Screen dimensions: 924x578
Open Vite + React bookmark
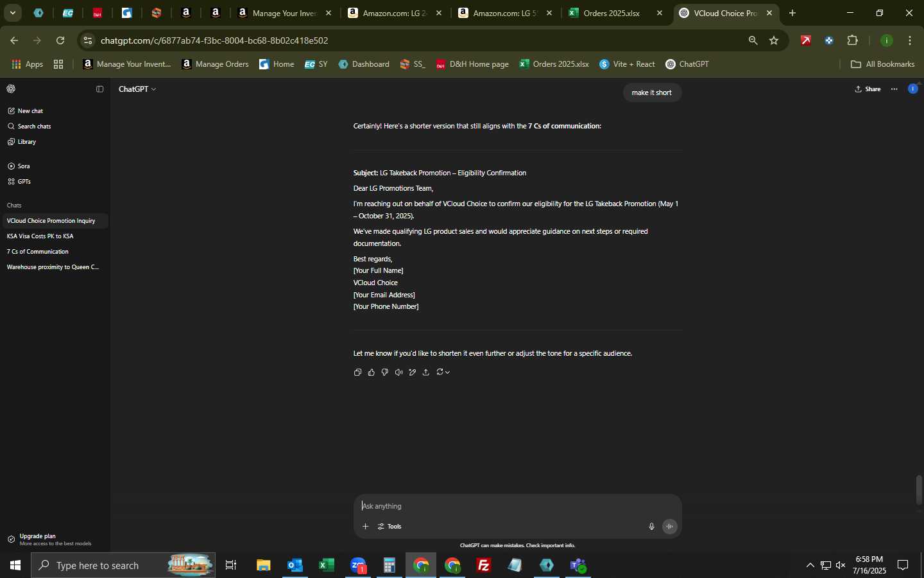(627, 64)
